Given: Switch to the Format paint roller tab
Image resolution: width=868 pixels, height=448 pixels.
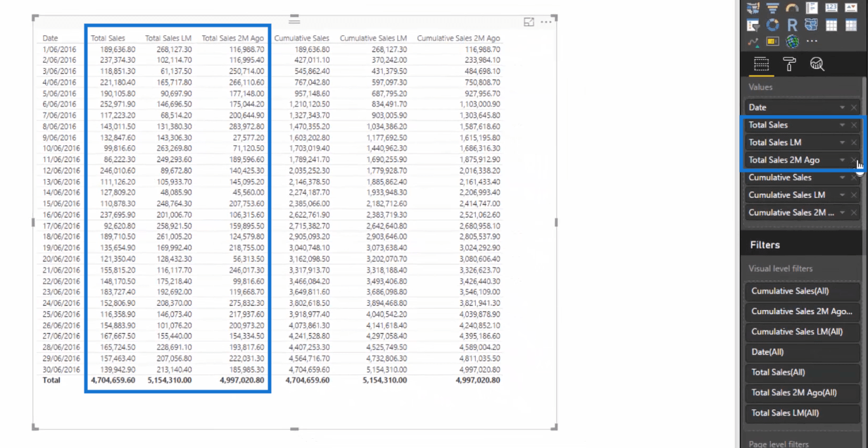Looking at the screenshot, I should coord(789,65).
